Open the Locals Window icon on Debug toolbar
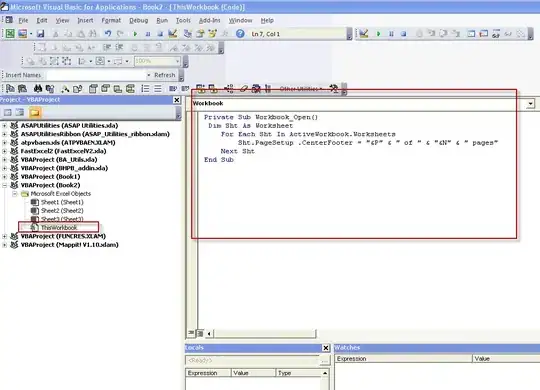This screenshot has width=540, height=390. [471, 34]
